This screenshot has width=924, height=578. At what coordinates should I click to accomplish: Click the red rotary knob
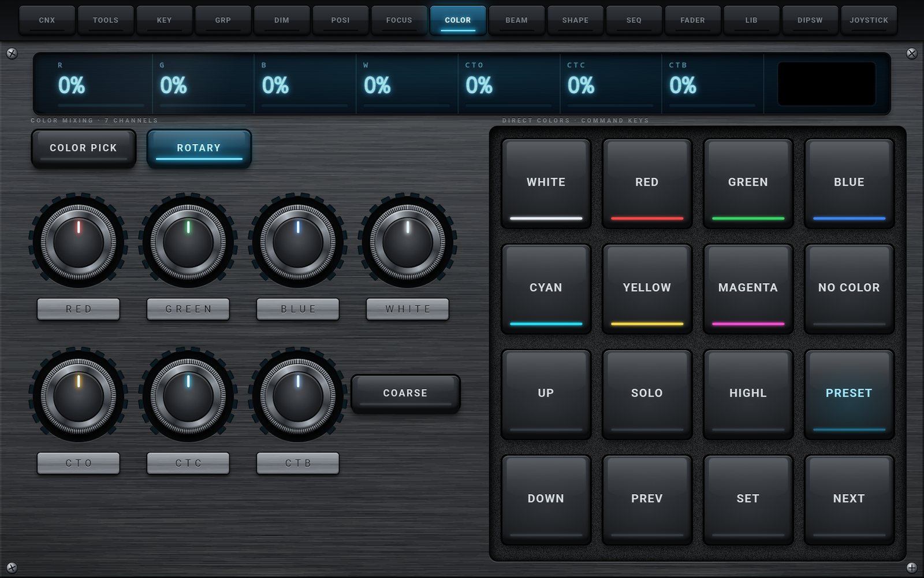pyautogui.click(x=79, y=242)
